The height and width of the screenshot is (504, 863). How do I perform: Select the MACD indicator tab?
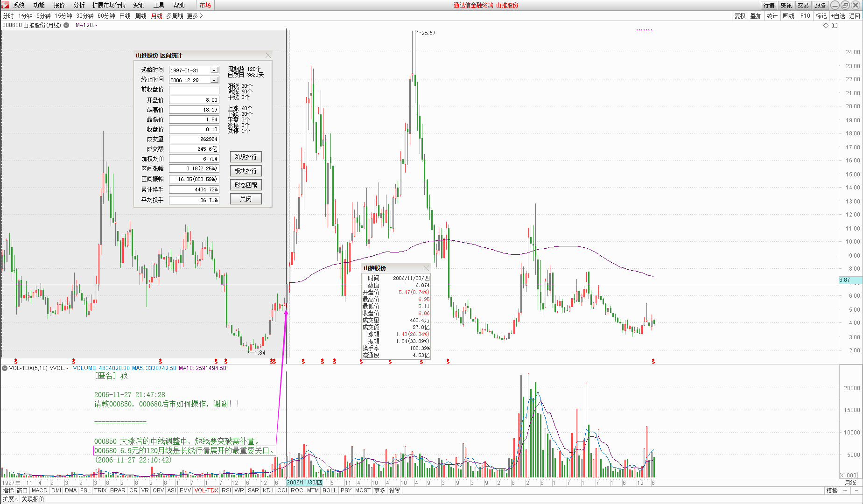39,490
